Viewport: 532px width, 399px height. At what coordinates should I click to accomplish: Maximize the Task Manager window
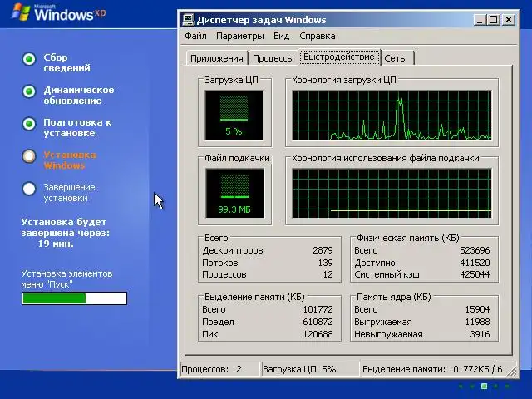point(493,20)
